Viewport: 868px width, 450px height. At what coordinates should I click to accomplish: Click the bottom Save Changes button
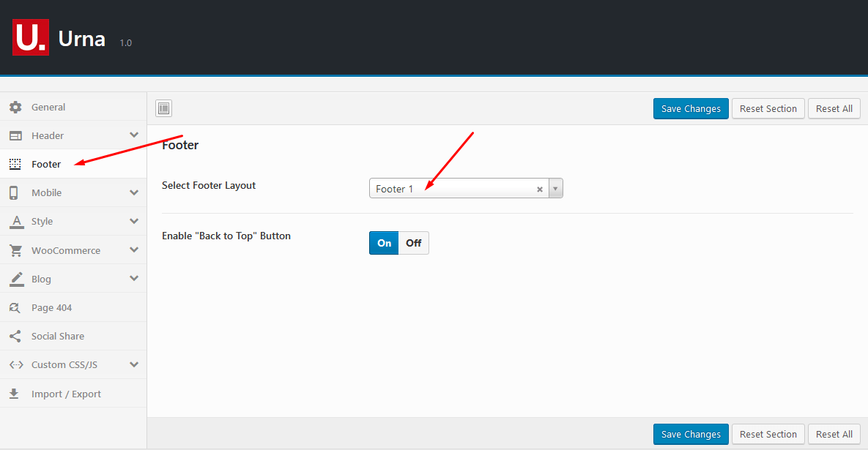(691, 435)
